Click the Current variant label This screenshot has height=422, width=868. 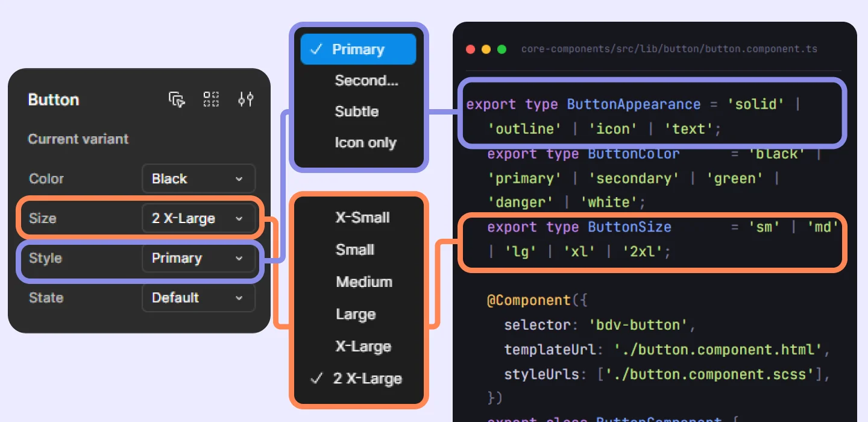point(78,139)
